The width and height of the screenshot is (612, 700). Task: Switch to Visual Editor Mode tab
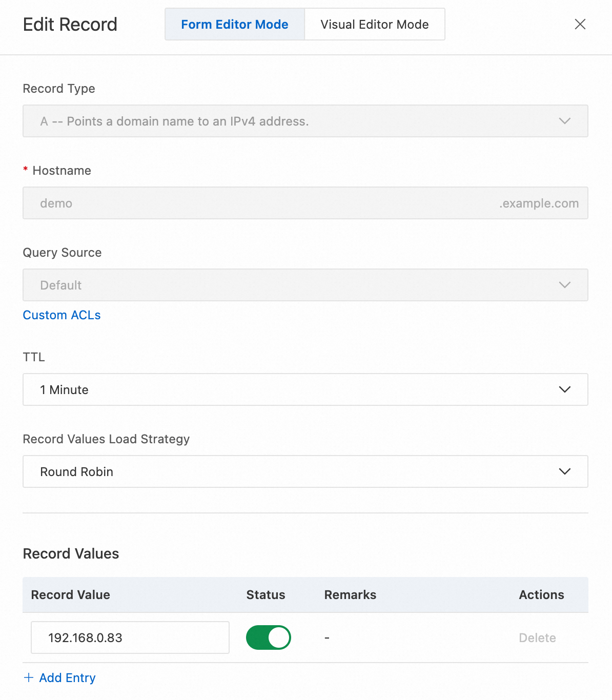375,24
